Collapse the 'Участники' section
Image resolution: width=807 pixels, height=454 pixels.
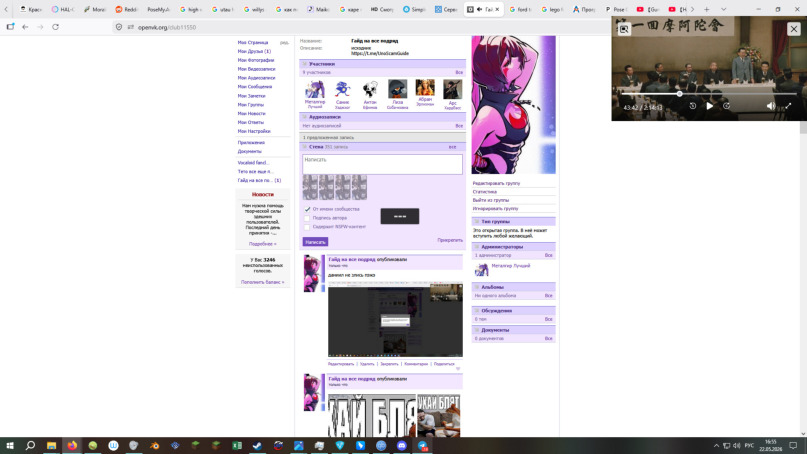(x=304, y=64)
